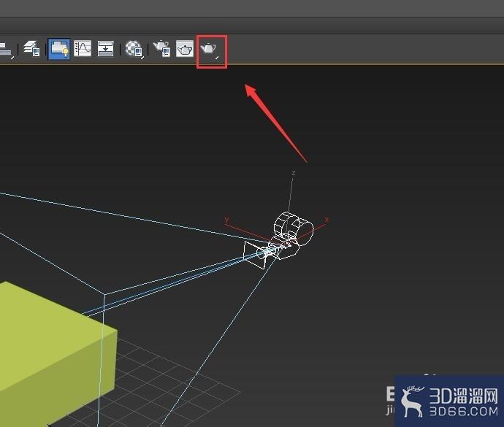Open the Manage Layers dialog
This screenshot has height=427, width=504.
32,49
